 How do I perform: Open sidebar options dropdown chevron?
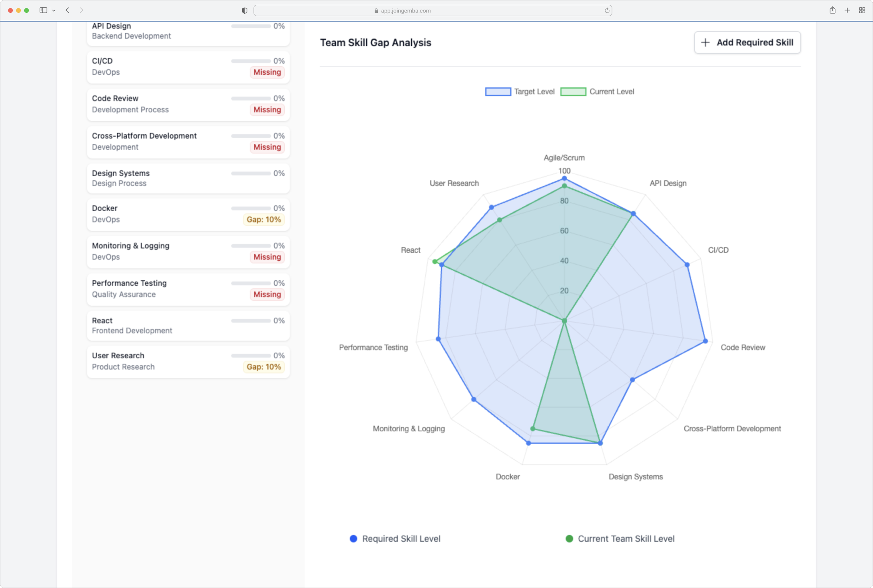54,11
